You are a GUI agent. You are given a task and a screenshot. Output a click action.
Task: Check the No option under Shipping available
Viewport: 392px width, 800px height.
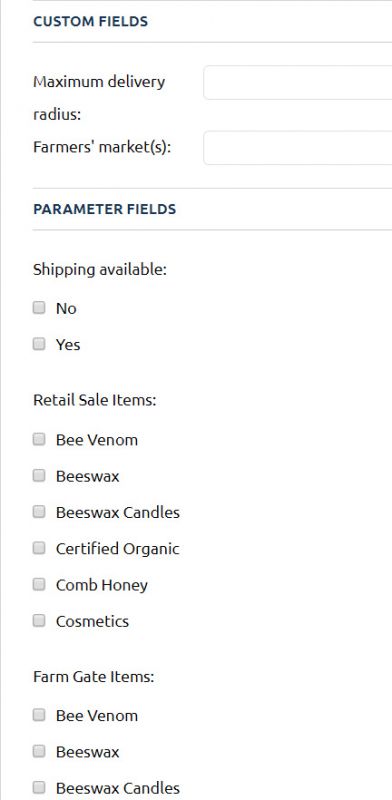tap(39, 308)
